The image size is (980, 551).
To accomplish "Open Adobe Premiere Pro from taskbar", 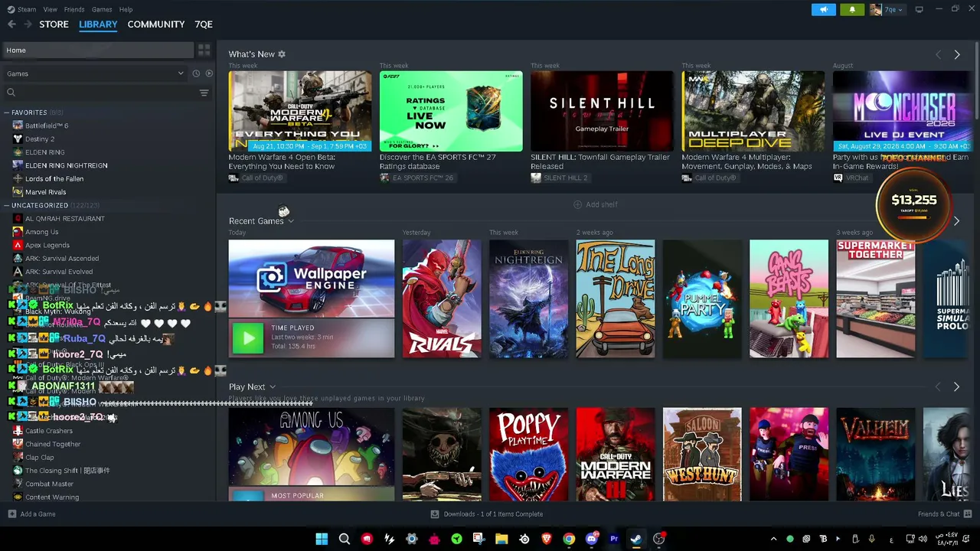I will point(614,539).
